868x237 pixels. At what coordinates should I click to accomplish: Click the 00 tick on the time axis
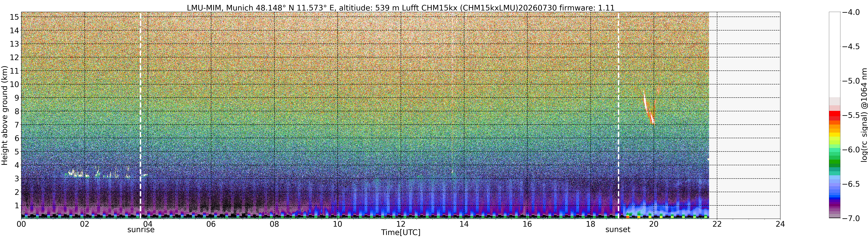pyautogui.click(x=21, y=224)
